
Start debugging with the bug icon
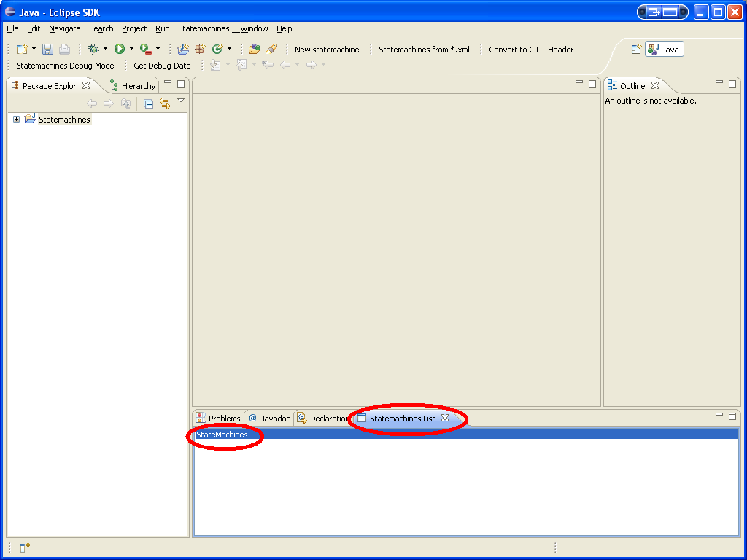(93, 49)
